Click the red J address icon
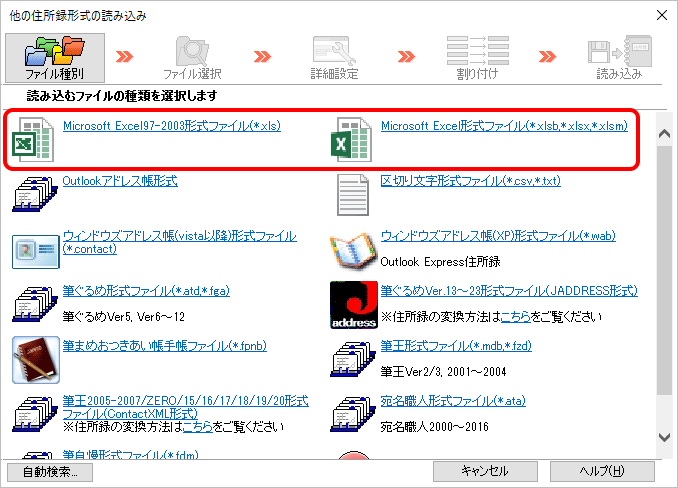 pos(353,305)
